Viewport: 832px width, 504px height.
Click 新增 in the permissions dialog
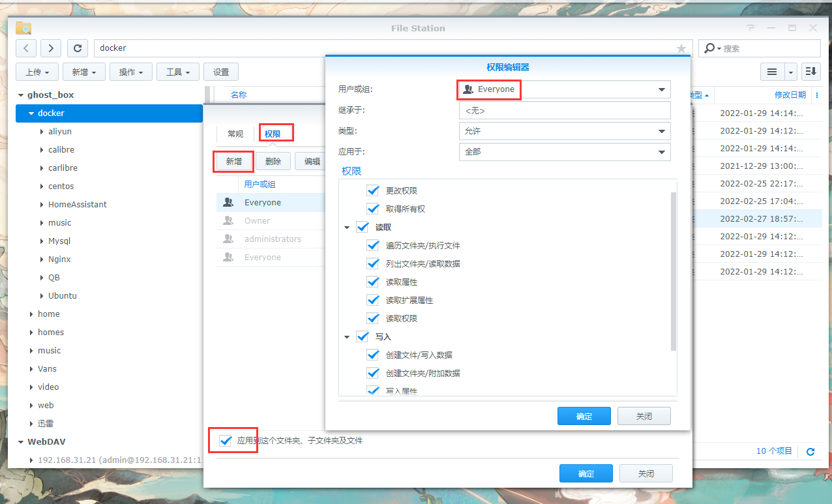tap(234, 161)
